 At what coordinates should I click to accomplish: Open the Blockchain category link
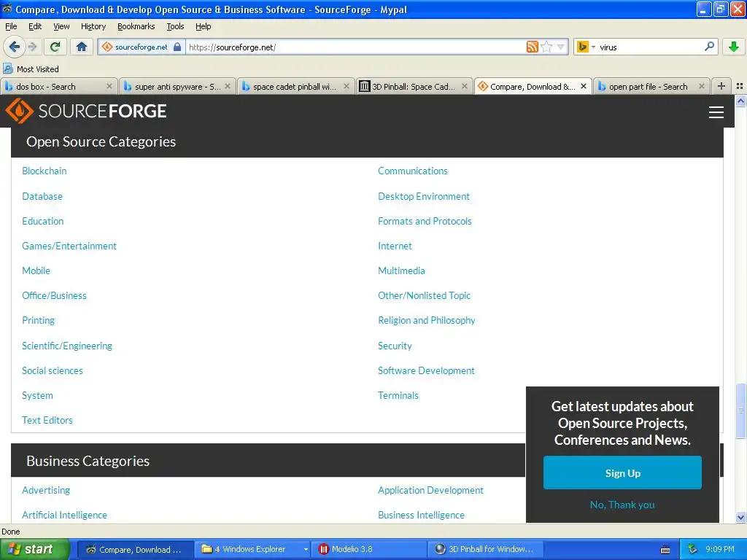(44, 171)
